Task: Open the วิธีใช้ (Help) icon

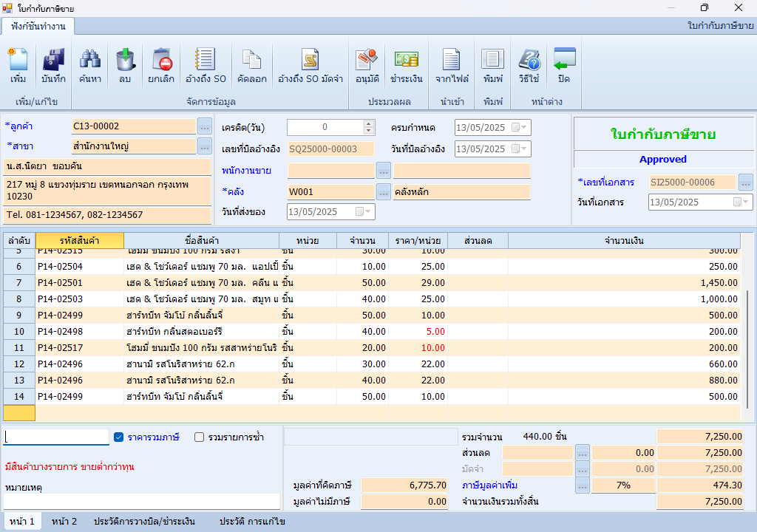Action: 529,65
